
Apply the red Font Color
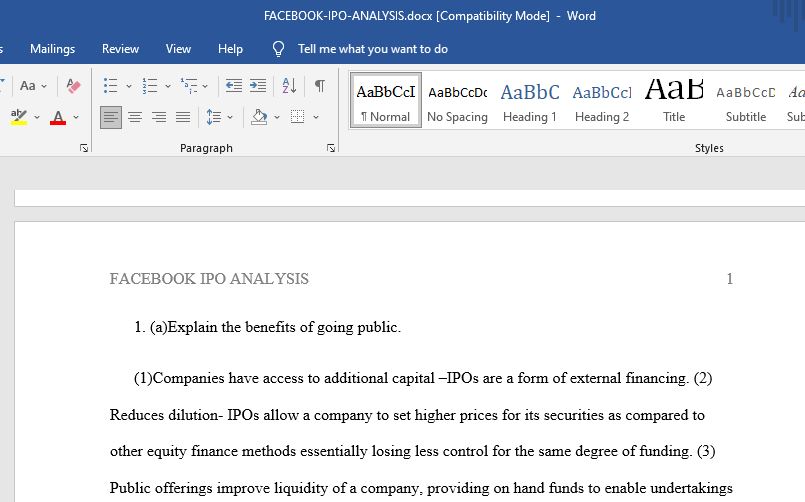(58, 118)
